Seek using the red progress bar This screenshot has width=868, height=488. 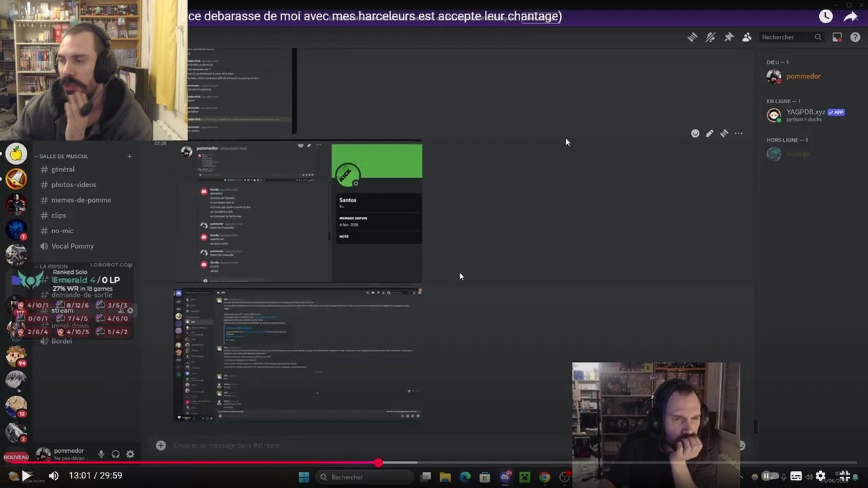click(x=434, y=463)
